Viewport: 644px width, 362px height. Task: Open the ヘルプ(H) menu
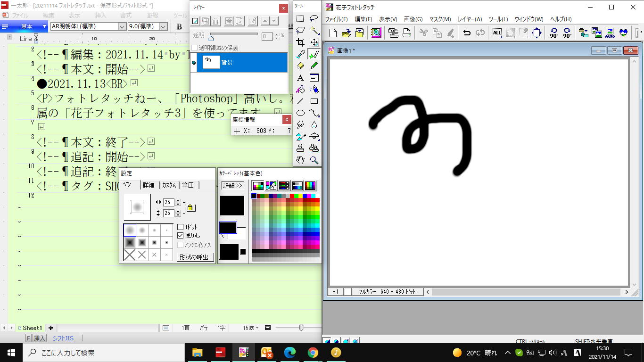click(x=561, y=19)
